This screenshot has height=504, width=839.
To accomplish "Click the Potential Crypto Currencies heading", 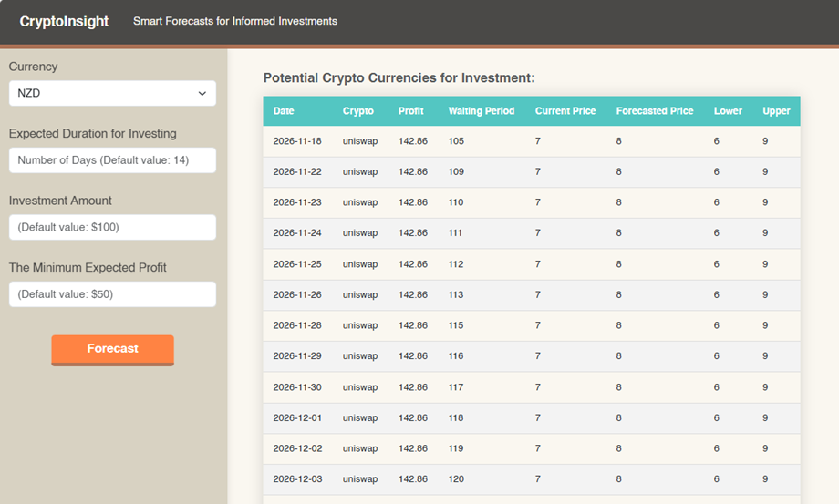I will 399,78.
